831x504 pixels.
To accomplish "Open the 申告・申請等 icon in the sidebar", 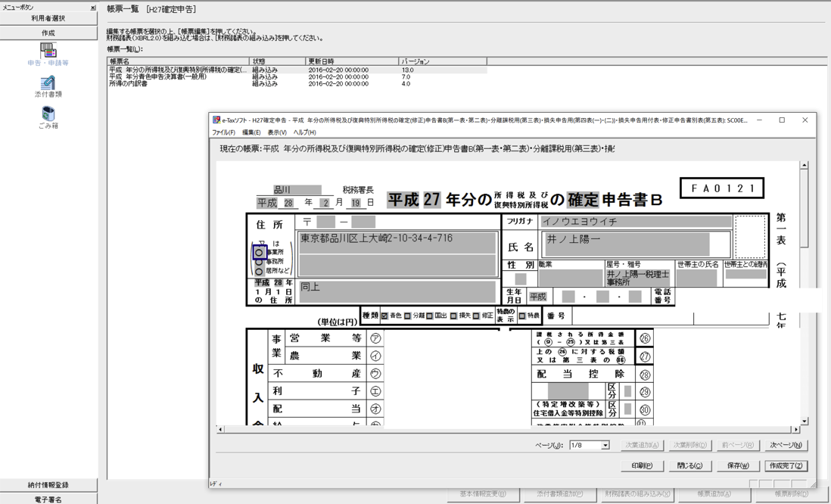I will 48,51.
